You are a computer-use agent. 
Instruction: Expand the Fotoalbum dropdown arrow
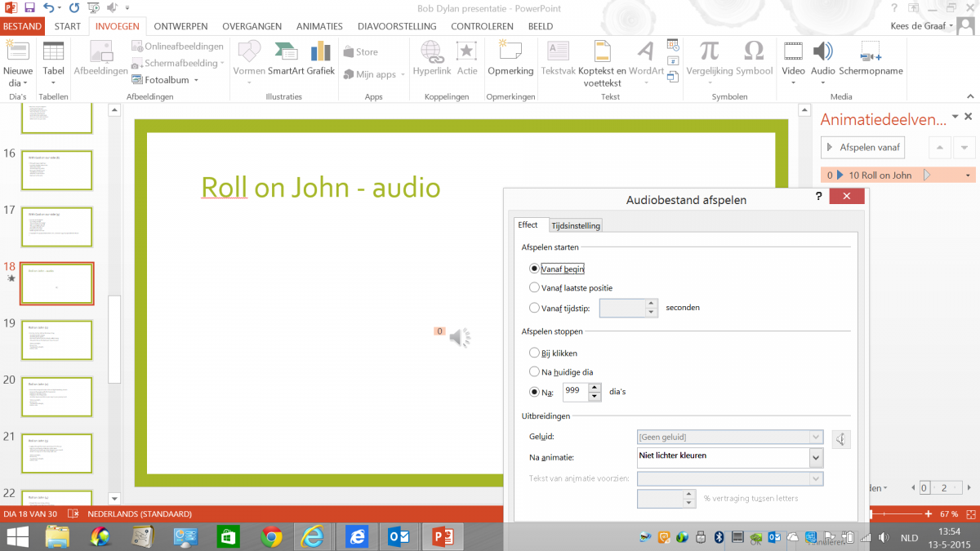click(197, 80)
